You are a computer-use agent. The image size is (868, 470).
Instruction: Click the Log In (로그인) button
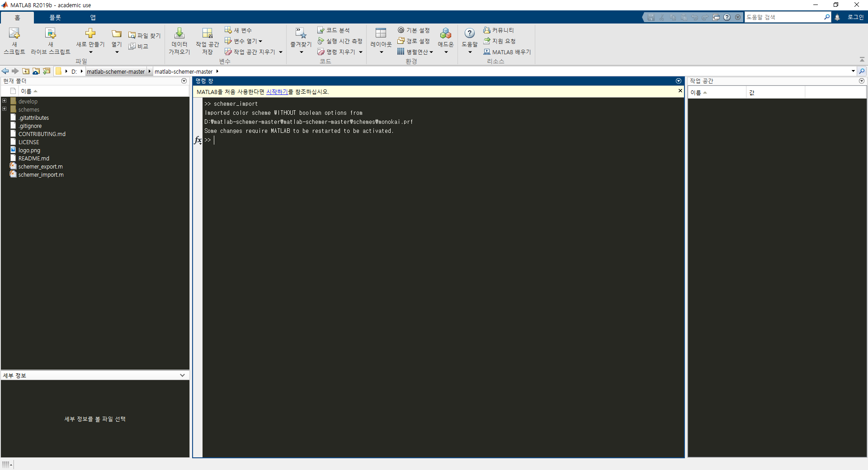855,17
